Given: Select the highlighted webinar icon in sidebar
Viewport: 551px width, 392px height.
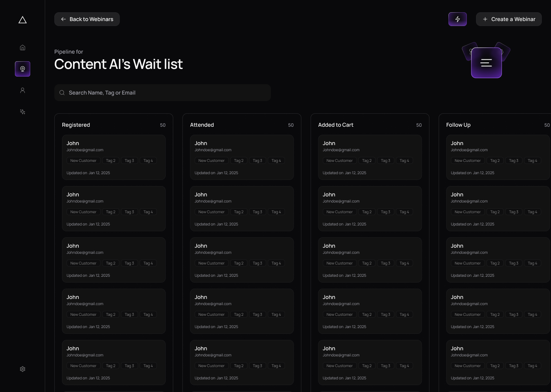Looking at the screenshot, I should 23,69.
